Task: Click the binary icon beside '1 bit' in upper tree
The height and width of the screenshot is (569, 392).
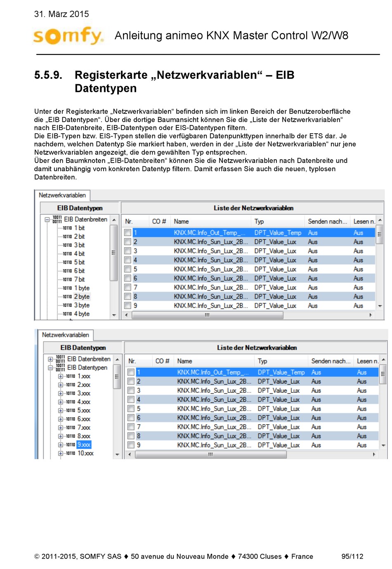Action: point(67,228)
